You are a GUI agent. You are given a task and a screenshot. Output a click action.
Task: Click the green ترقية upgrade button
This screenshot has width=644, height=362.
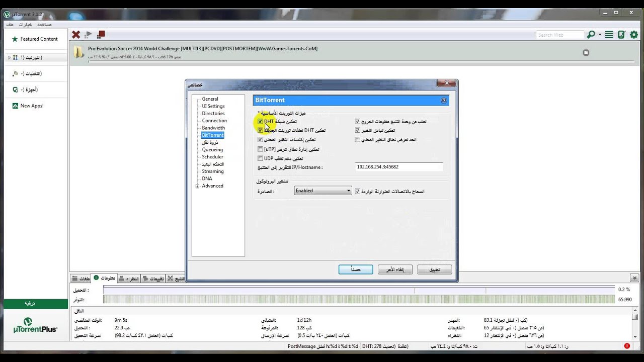point(35,304)
